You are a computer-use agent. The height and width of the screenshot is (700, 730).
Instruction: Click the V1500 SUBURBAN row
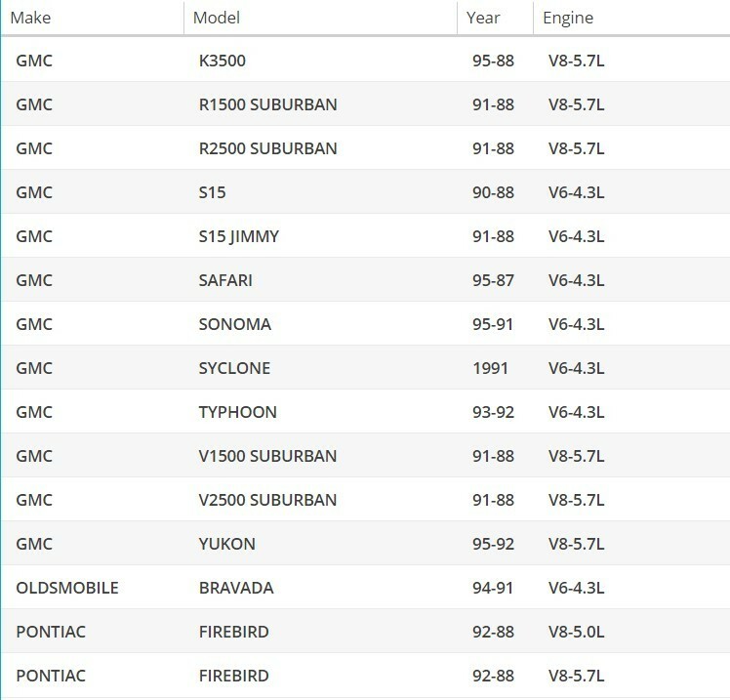point(267,456)
